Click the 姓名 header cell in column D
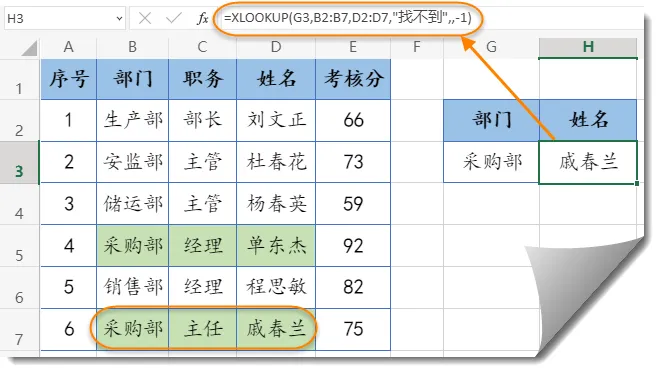659x372 pixels. pyautogui.click(x=276, y=79)
